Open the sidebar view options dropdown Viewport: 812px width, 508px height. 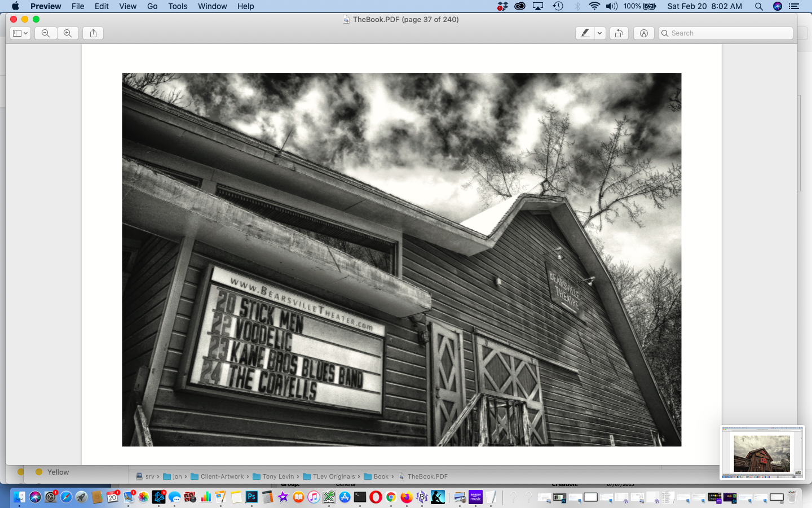click(20, 33)
